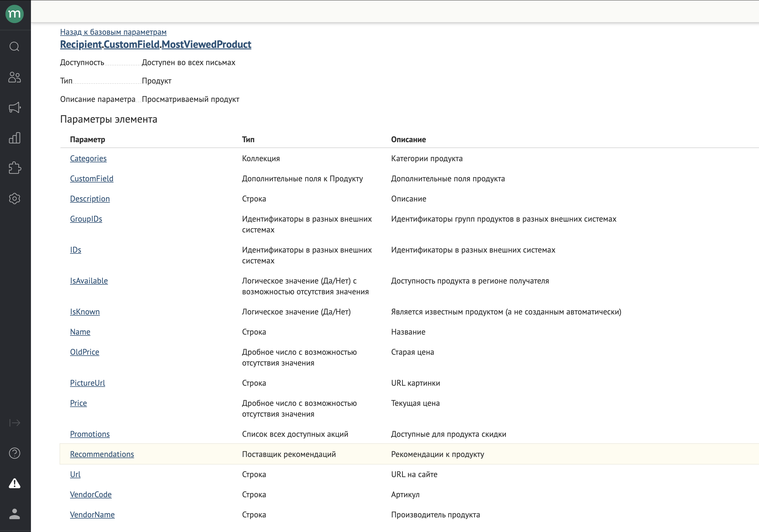
Task: Open the VendorName parameter
Action: pos(92,515)
